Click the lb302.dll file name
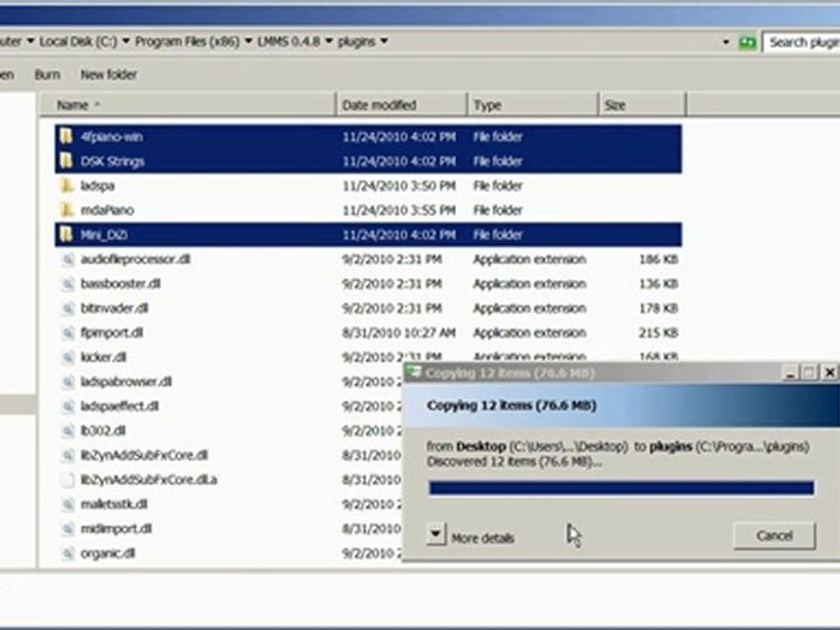Viewport: 840px width, 630px height. 103,431
